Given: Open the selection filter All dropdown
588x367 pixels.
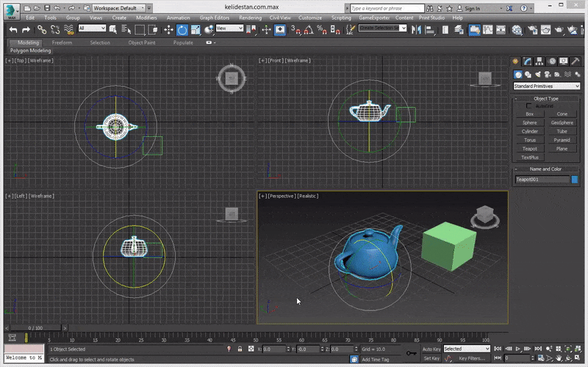Looking at the screenshot, I should [x=92, y=28].
